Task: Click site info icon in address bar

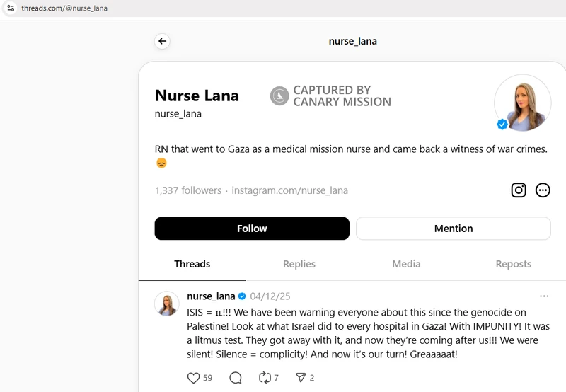Action: (10, 8)
